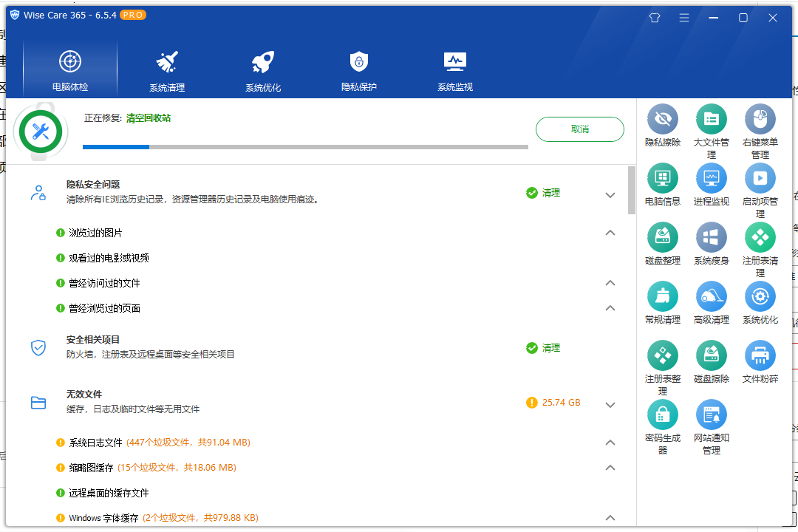The height and width of the screenshot is (532, 798).
Task: Expand the 浏览过的图片 row chevron
Action: 610,233
